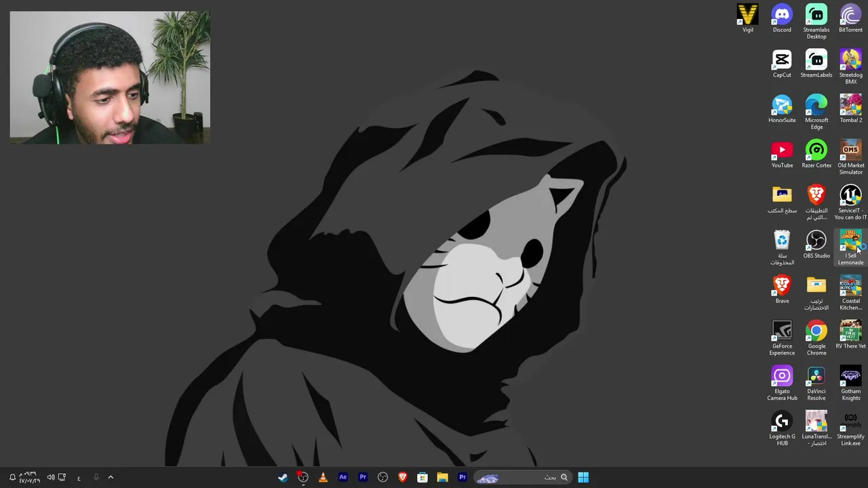Click the taskbar OBS icon with red badge
The image size is (868, 488).
click(303, 477)
